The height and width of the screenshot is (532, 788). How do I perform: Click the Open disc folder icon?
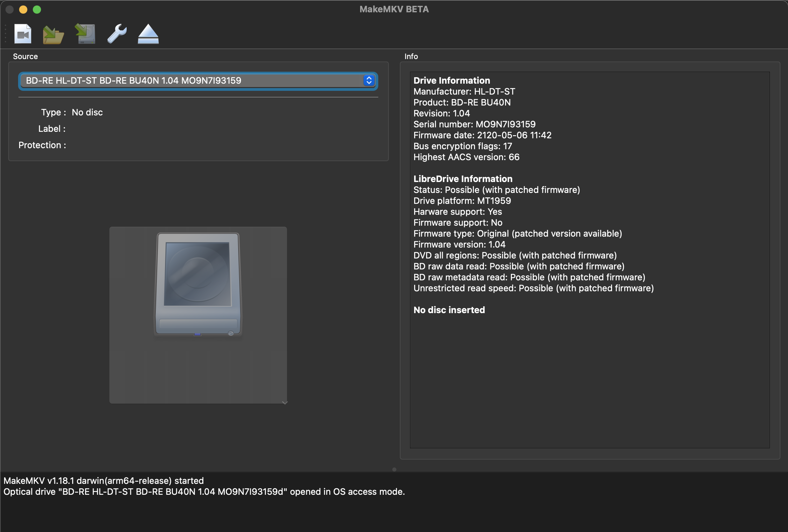pyautogui.click(x=53, y=34)
